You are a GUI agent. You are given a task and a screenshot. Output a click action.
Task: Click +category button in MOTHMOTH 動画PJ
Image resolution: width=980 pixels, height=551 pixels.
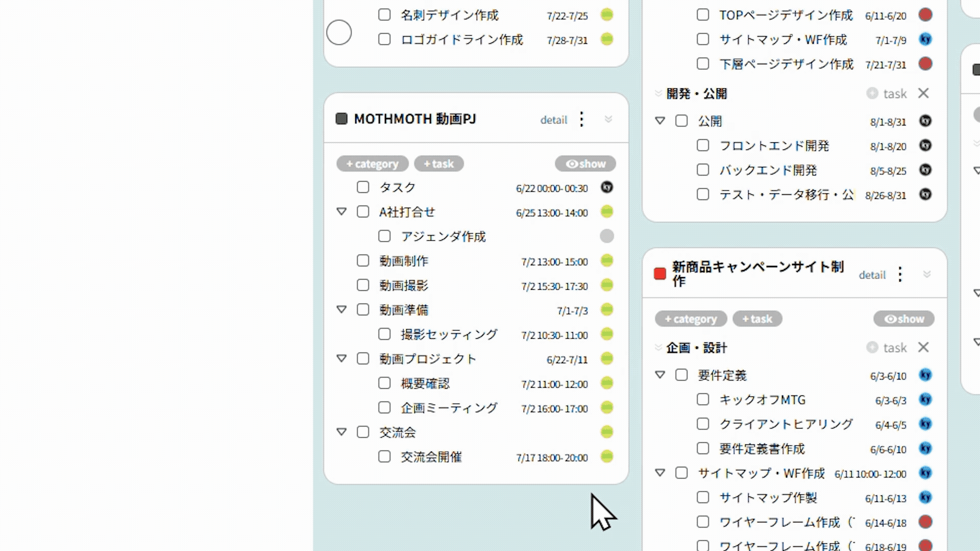coord(372,164)
